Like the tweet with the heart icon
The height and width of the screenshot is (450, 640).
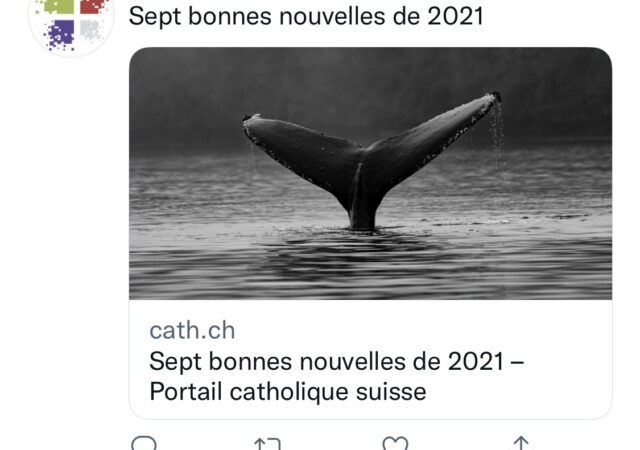tap(395, 443)
